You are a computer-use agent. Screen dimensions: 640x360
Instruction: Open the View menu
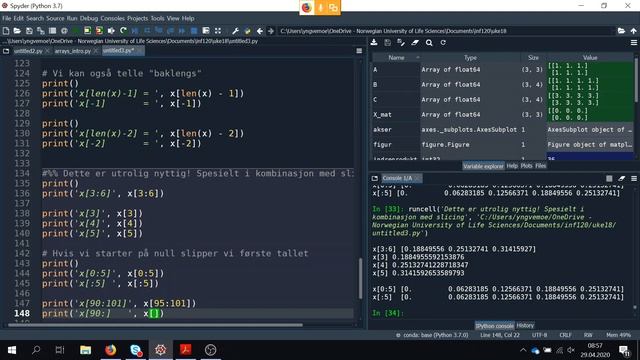(173, 18)
